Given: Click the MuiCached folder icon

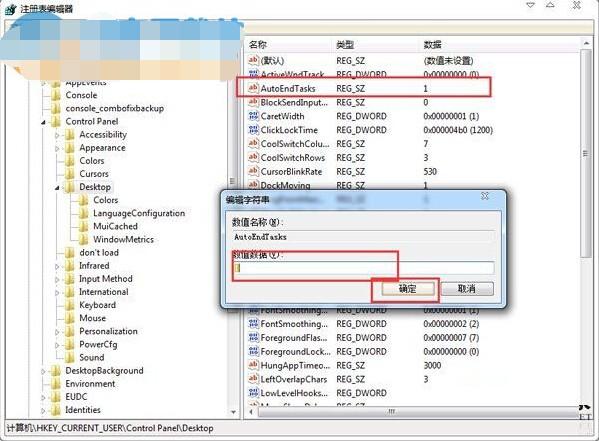Looking at the screenshot, I should pyautogui.click(x=83, y=226).
